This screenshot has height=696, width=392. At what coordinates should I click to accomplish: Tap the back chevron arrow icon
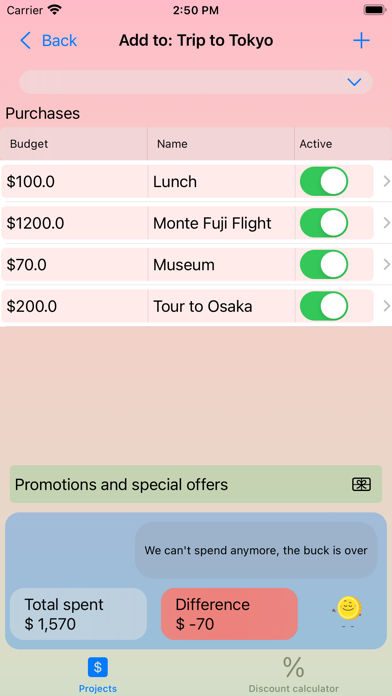[26, 40]
